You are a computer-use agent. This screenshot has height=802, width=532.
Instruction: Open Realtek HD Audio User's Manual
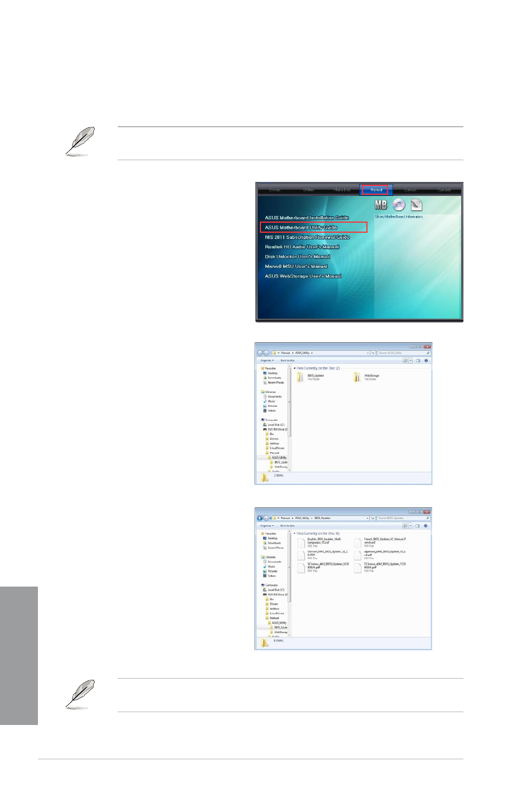(x=302, y=247)
